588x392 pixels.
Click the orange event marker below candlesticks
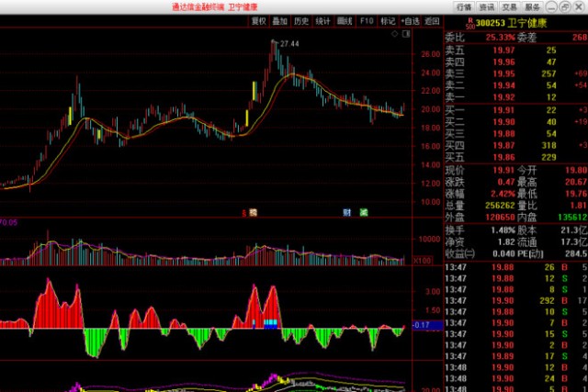[x=253, y=212]
